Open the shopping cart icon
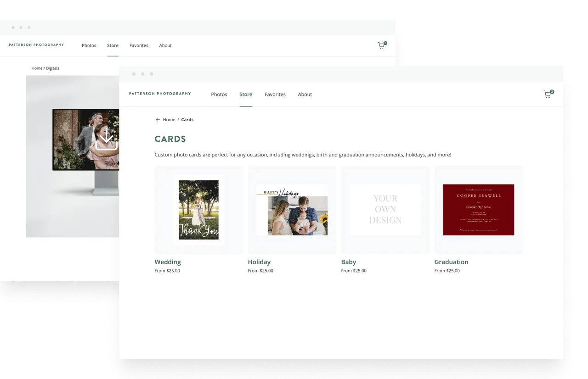 (x=547, y=94)
